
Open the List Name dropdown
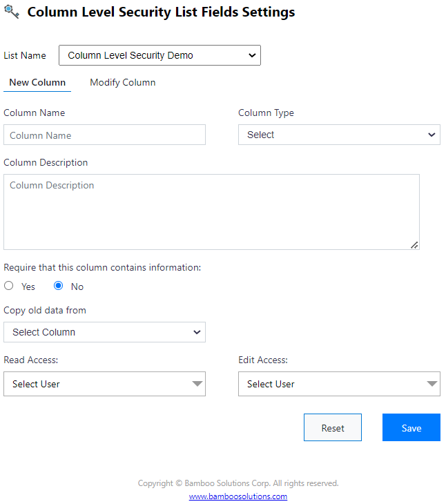[159, 55]
